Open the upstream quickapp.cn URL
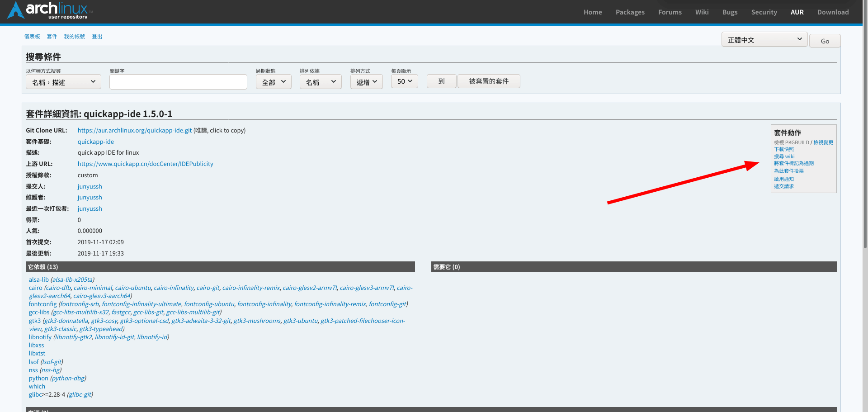 tap(146, 164)
